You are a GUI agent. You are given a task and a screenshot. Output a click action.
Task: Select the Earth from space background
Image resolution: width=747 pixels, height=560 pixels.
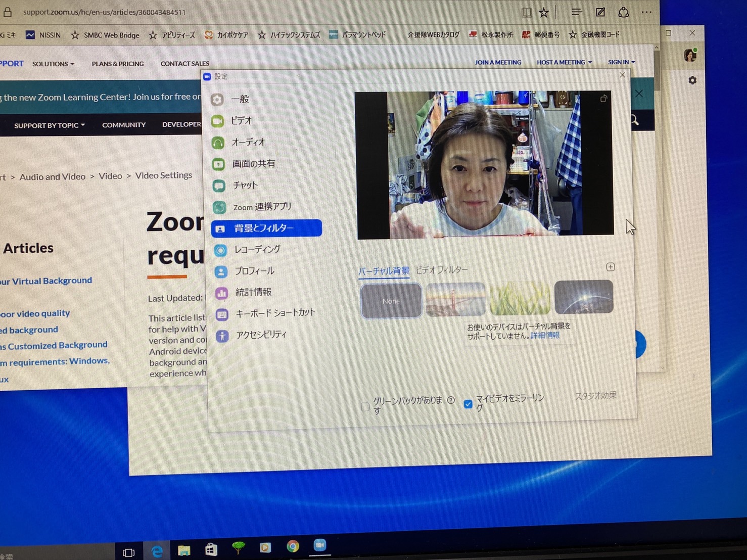coord(584,297)
